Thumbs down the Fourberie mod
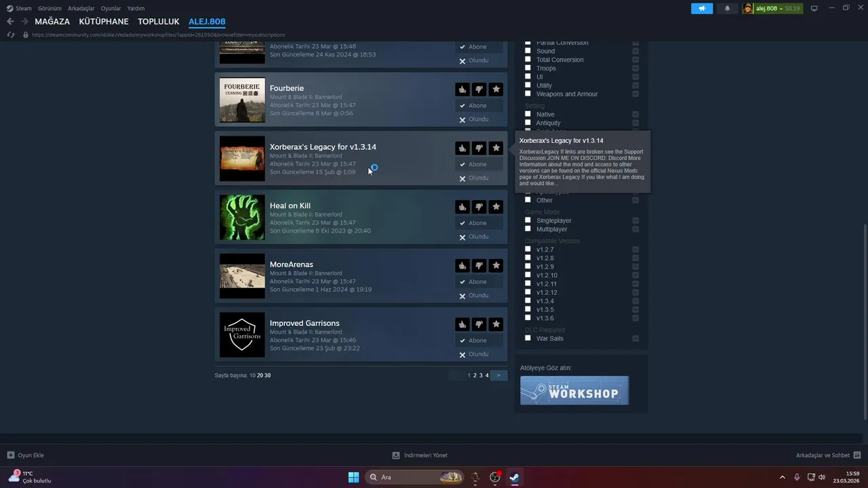Viewport: 868px width, 488px height. click(x=479, y=89)
